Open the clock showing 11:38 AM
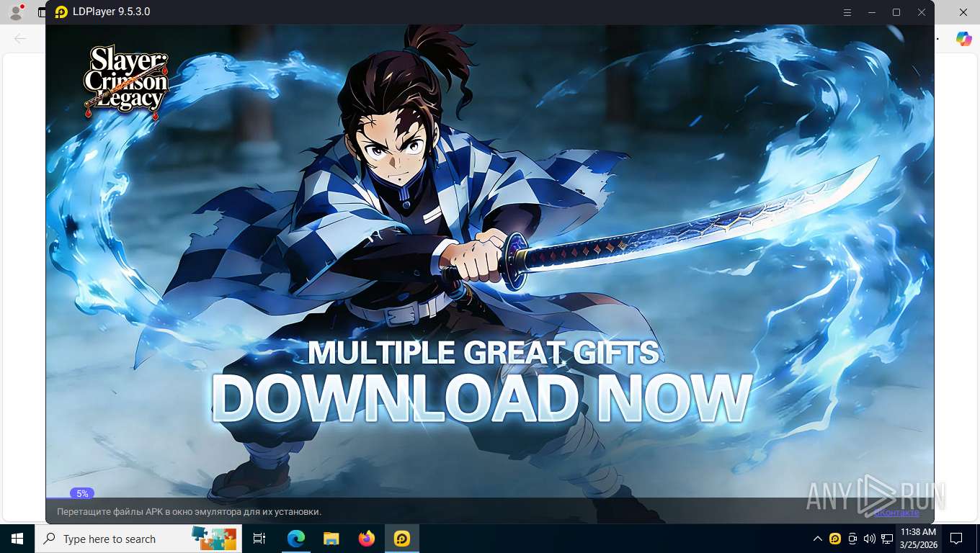This screenshot has width=980, height=553. point(918,539)
